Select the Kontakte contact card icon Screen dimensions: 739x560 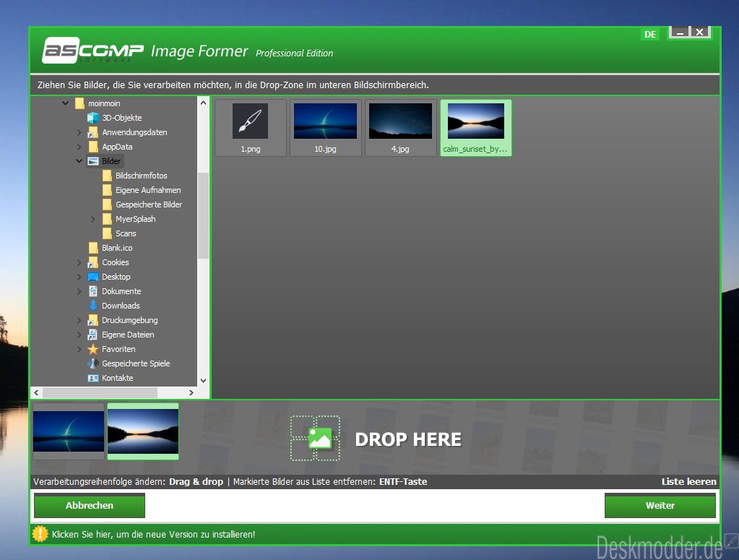[93, 378]
